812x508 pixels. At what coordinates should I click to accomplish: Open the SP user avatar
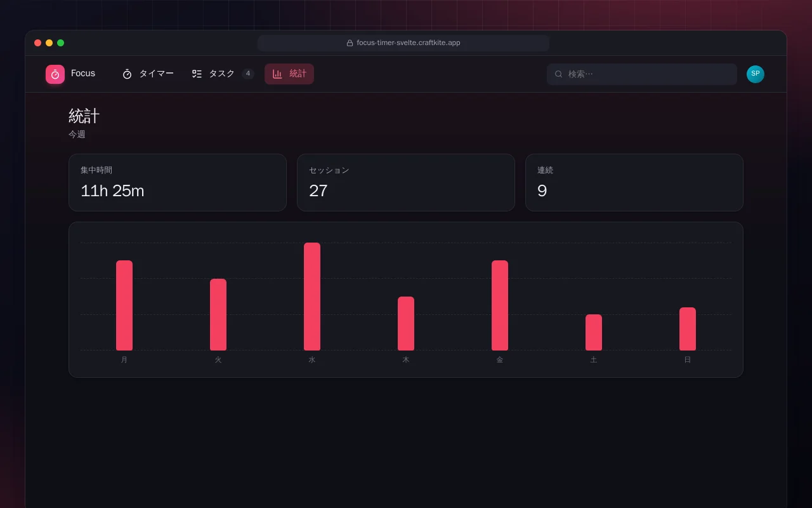[756, 74]
